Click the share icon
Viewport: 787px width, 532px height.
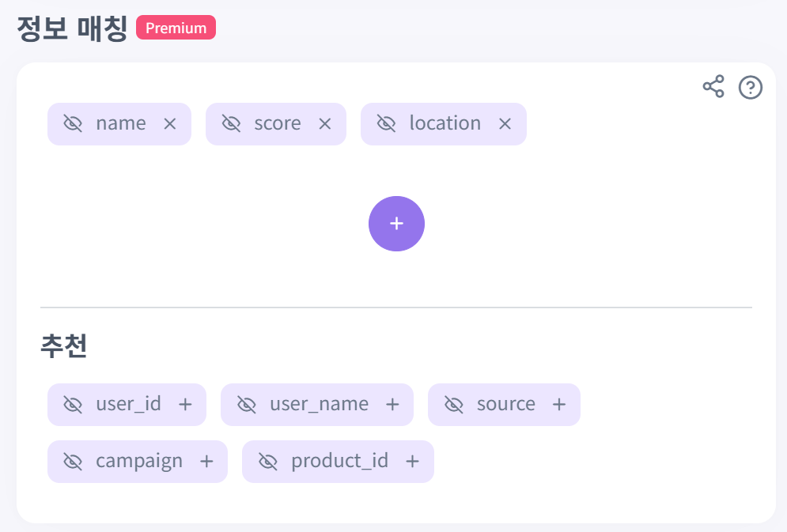point(713,86)
